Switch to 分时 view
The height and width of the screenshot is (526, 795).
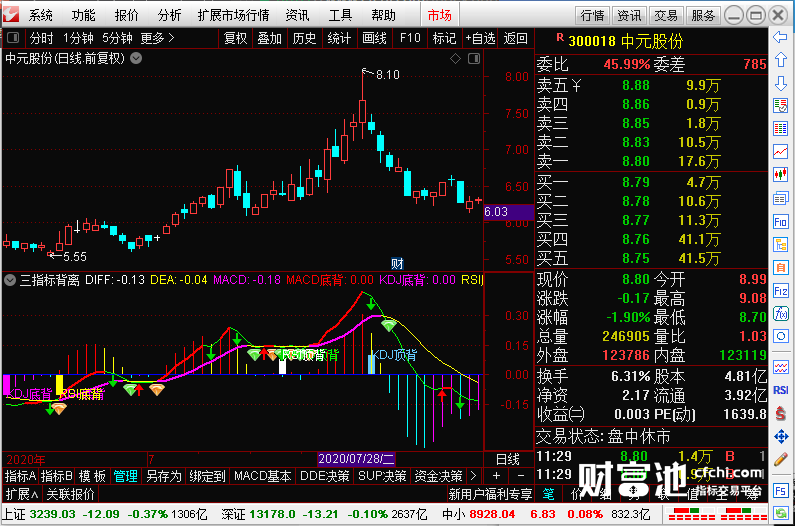click(x=42, y=38)
